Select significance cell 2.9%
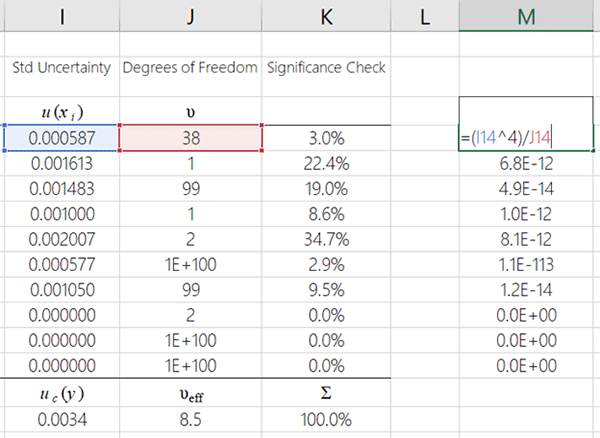The height and width of the screenshot is (438, 600). click(326, 264)
